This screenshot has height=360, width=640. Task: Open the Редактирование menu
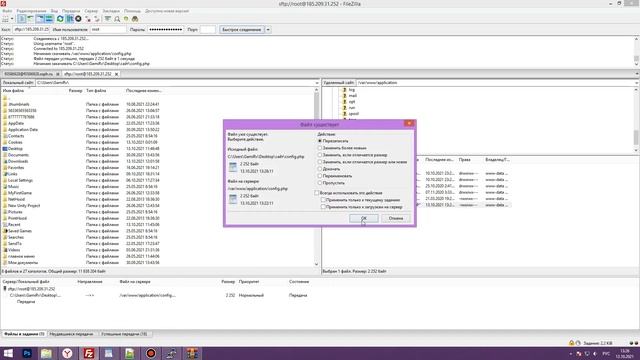[x=31, y=11]
